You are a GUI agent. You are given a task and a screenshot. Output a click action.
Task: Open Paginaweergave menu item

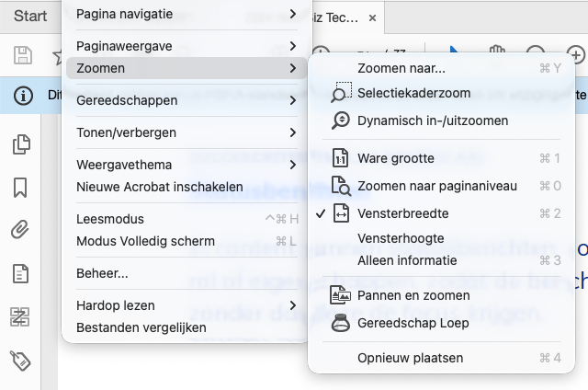coord(187,46)
